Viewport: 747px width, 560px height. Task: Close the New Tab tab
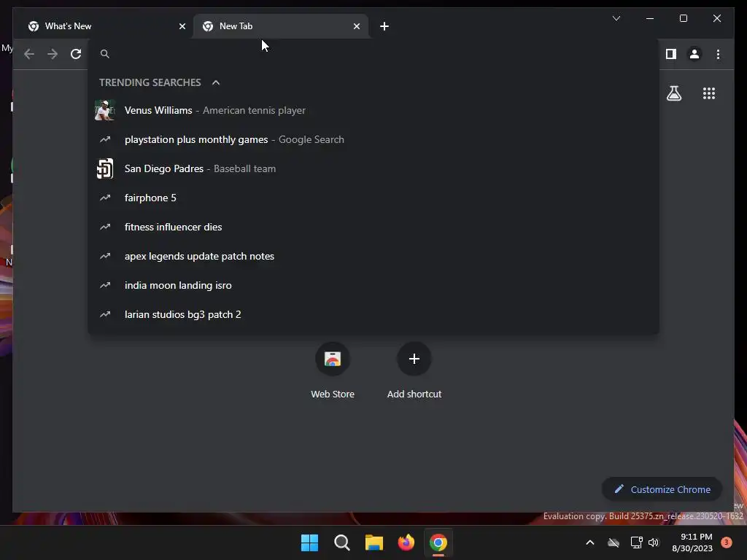tap(356, 26)
